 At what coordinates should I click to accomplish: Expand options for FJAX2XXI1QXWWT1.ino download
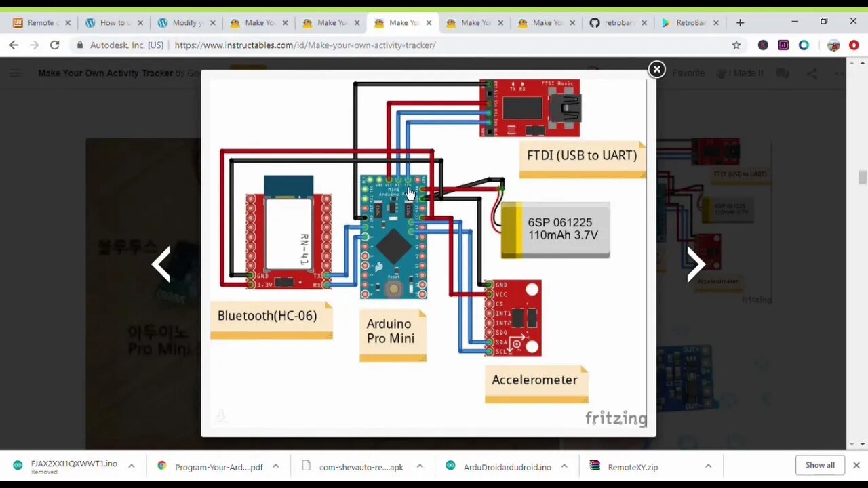click(x=132, y=466)
